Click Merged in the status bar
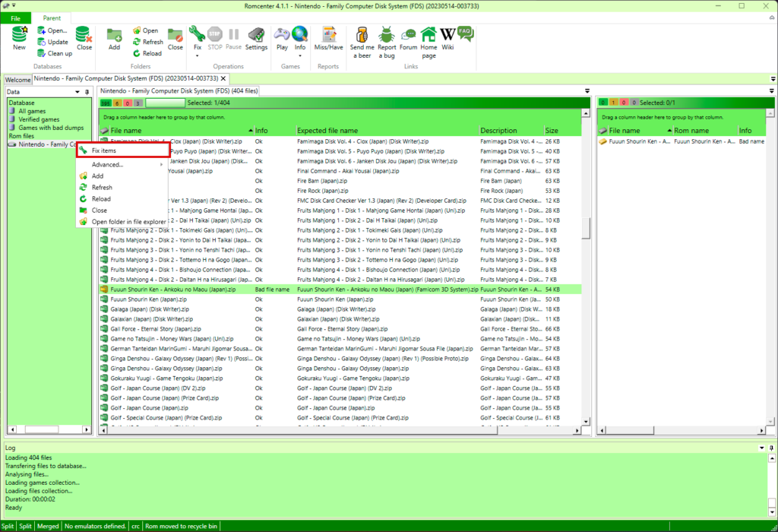Viewport: 778px width, 532px height. point(48,526)
